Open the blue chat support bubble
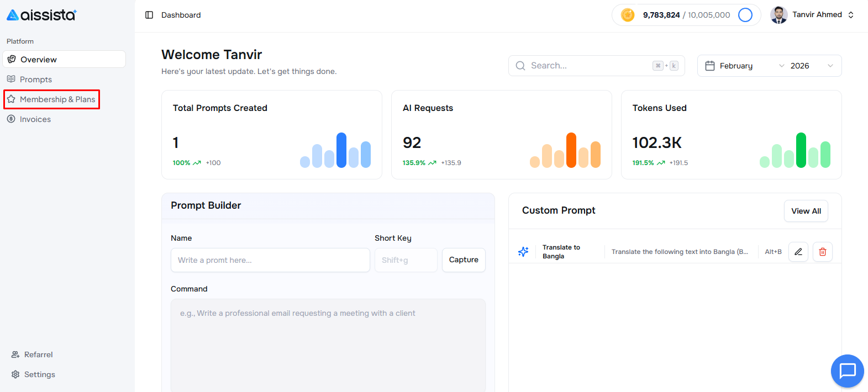The height and width of the screenshot is (392, 868). pos(847,370)
